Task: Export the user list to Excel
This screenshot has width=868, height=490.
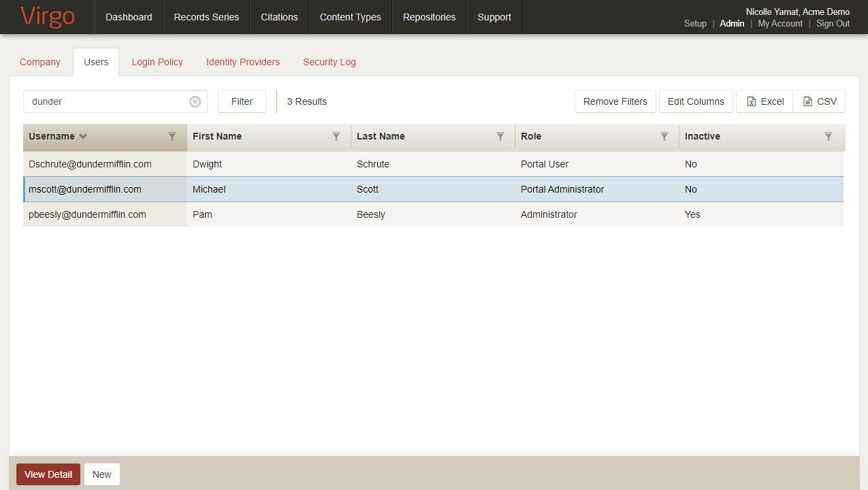Action: pos(765,101)
